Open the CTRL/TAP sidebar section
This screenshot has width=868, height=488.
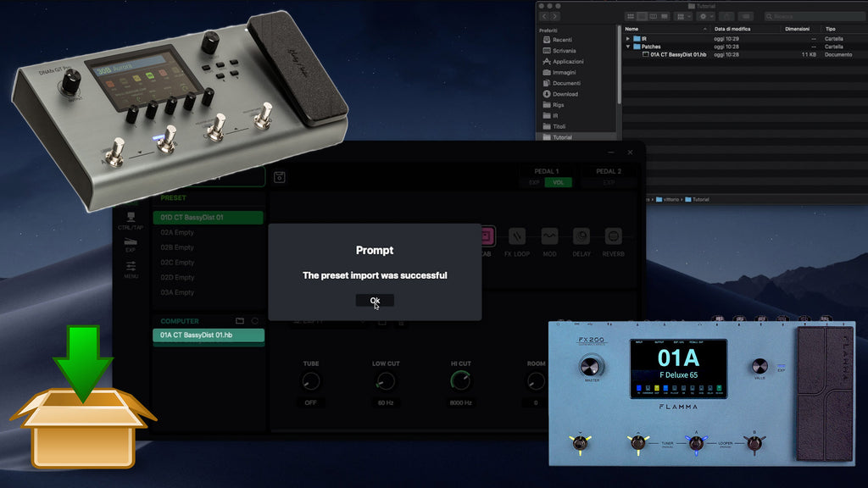click(131, 223)
